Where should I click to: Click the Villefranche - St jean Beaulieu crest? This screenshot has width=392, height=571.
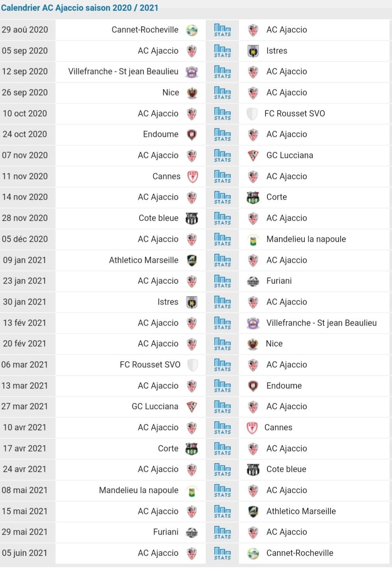click(x=191, y=71)
